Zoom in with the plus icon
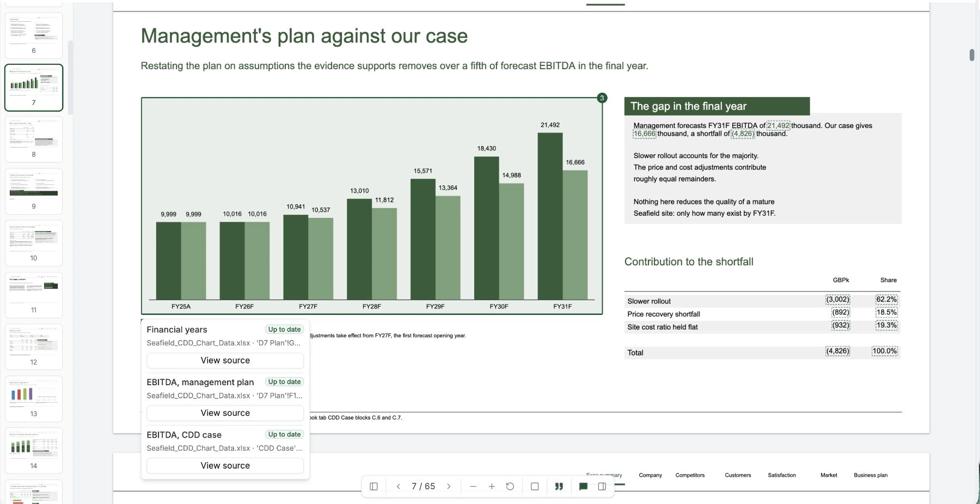The height and width of the screenshot is (504, 980). point(492,486)
